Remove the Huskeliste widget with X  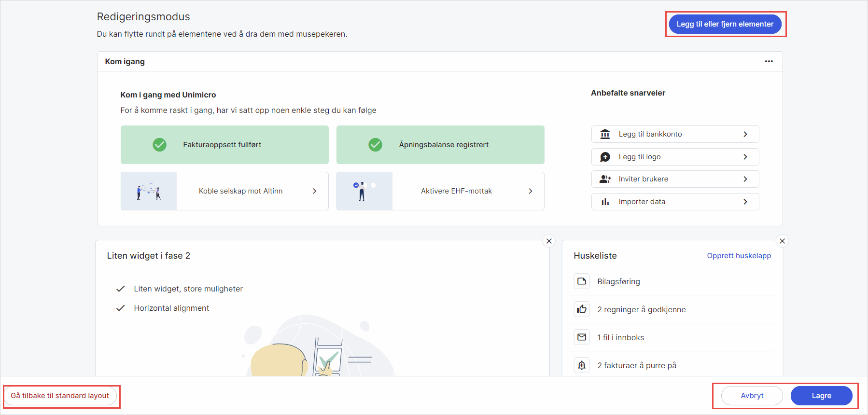782,241
